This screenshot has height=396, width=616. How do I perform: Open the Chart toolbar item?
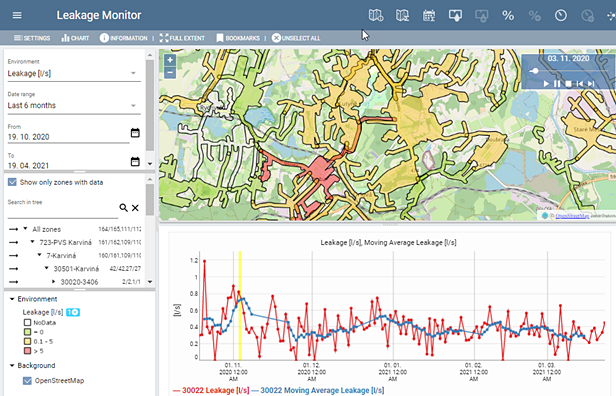point(75,38)
